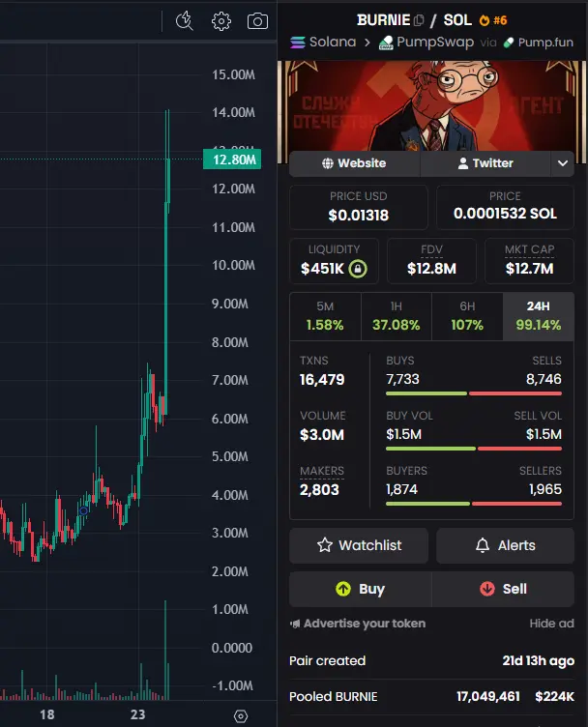Click the BURNIE token banner image

coord(431,106)
